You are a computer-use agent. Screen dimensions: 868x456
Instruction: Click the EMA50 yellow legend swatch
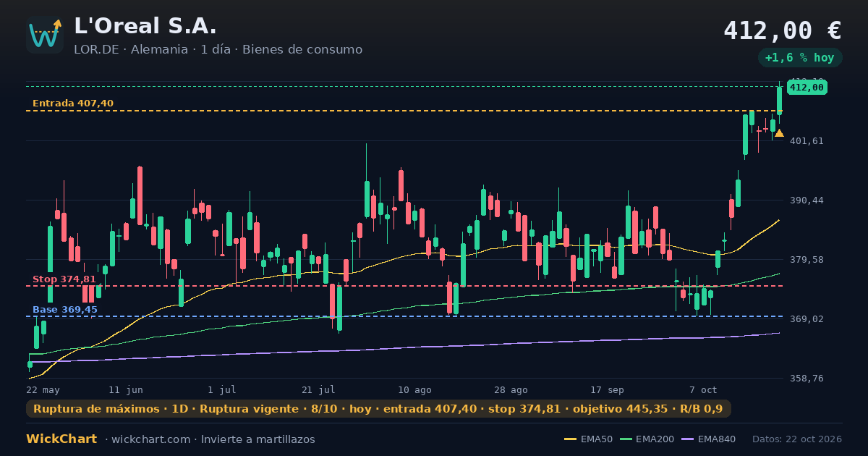[x=570, y=439]
